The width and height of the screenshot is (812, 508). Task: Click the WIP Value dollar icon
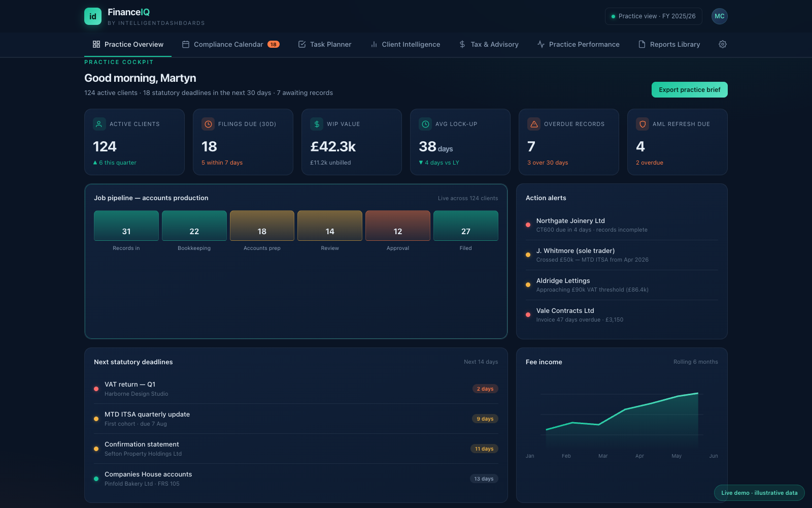tap(316, 124)
